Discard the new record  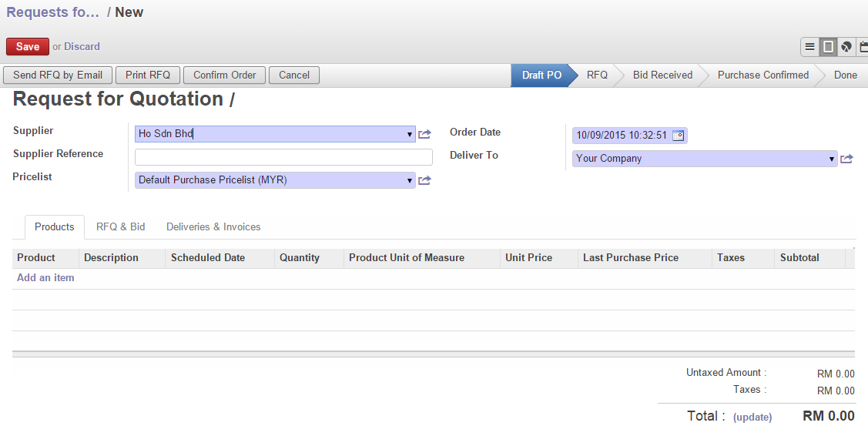[x=82, y=47]
